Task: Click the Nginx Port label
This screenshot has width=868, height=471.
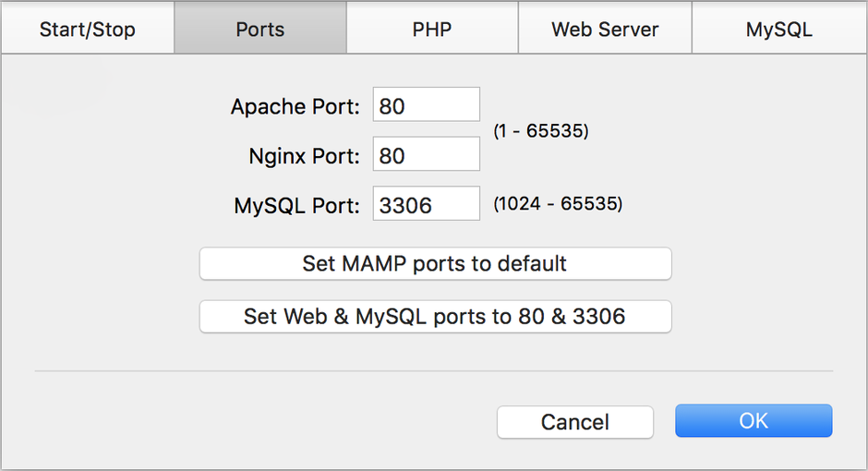Action: 303,156
